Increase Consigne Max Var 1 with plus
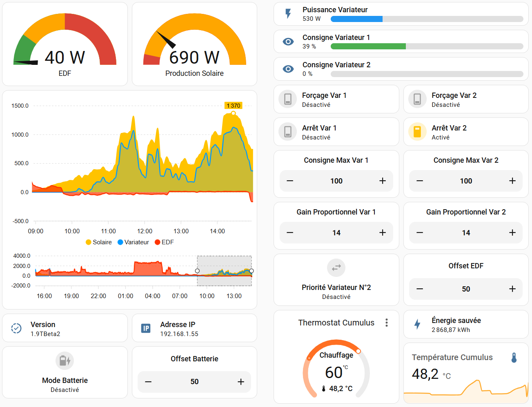The height and width of the screenshot is (407, 532). coord(383,181)
